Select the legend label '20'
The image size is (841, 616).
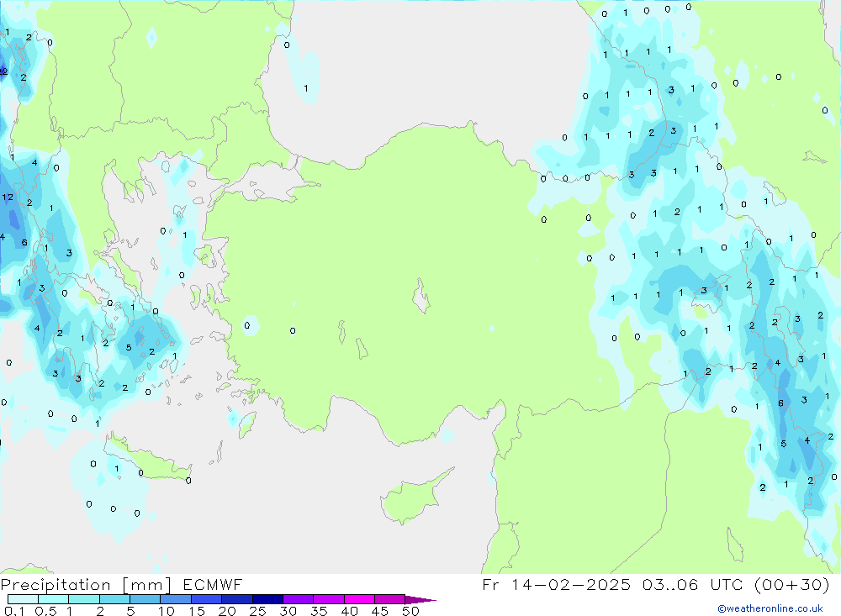pos(227,611)
